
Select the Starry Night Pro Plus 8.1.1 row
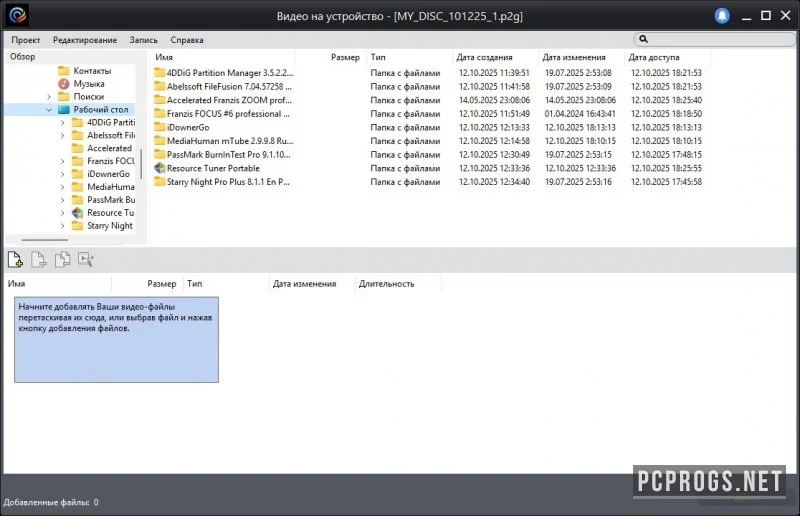pyautogui.click(x=428, y=182)
